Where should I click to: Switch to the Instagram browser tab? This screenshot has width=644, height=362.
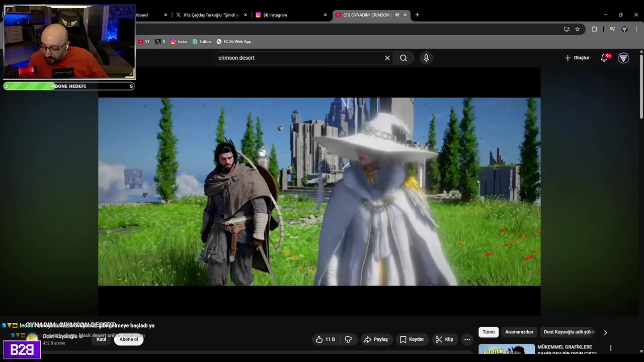pos(290,15)
